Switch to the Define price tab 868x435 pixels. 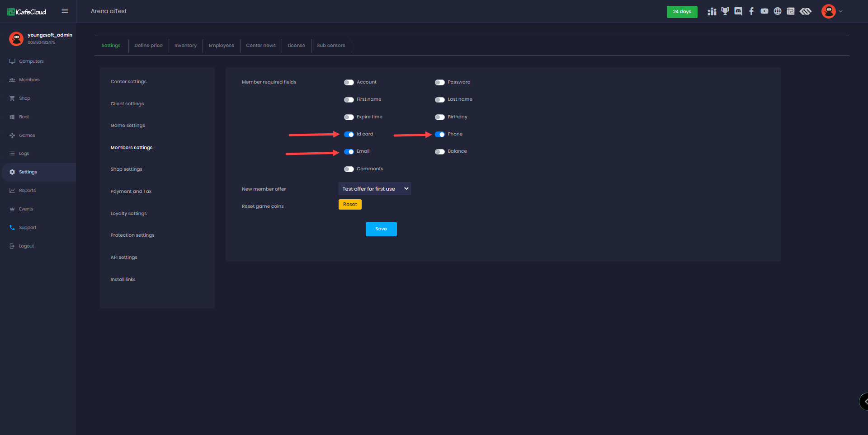(148, 46)
